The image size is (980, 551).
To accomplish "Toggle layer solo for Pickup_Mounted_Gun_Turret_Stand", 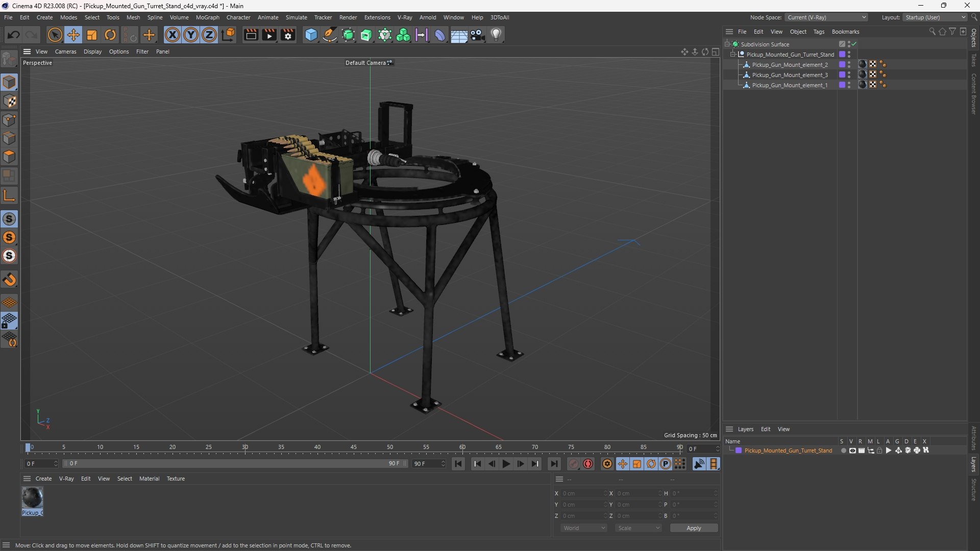I will 843,450.
